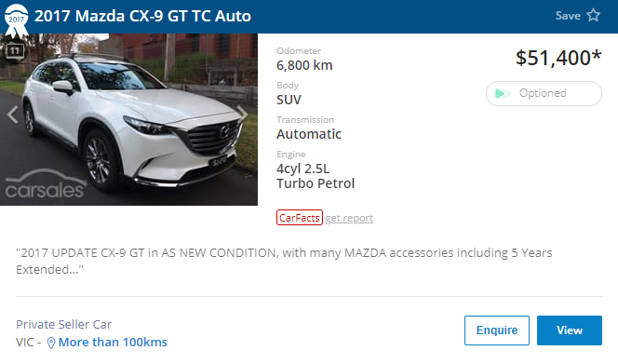Viewport: 618px width, 364px height.
Task: Click the Private Seller Car label
Action: [x=64, y=325]
